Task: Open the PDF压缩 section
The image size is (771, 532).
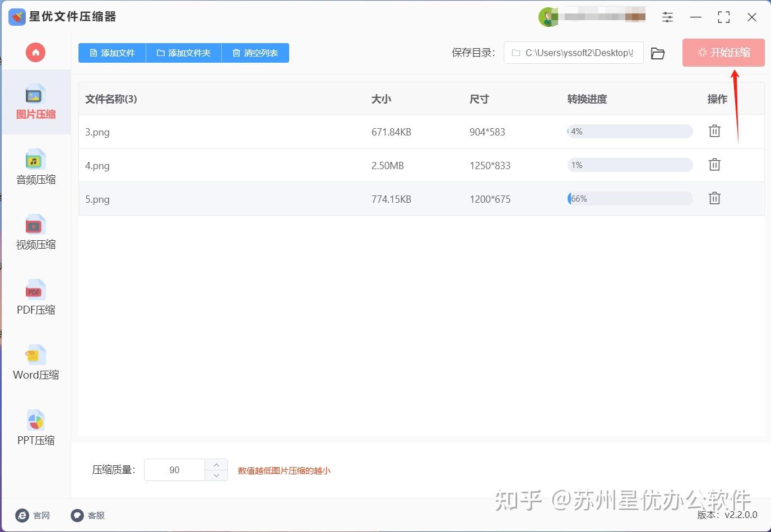Action: 36,297
